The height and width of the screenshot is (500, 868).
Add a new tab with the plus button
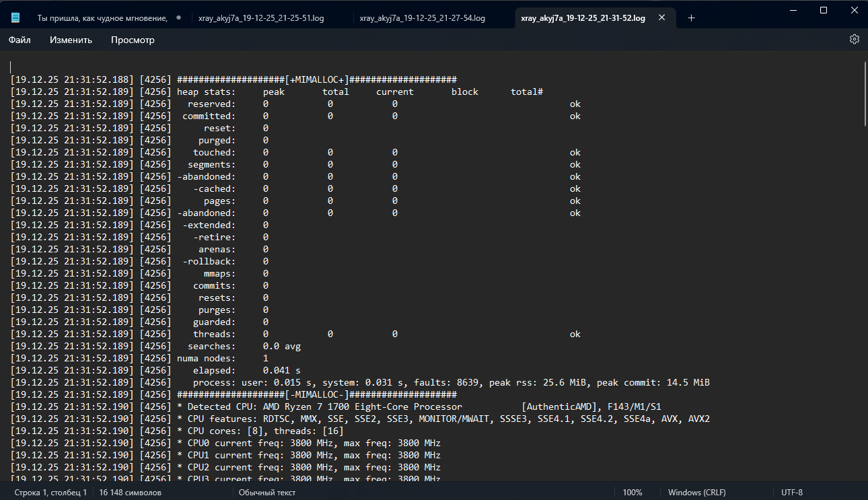(x=691, y=18)
